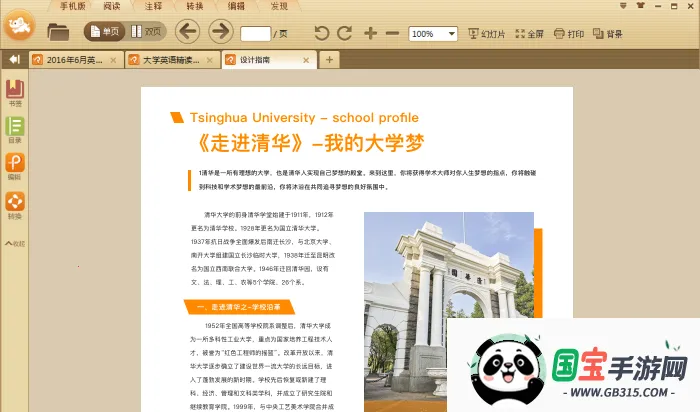Image resolution: width=700 pixels, height=412 pixels.
Task: Click the page number input field
Action: 255,34
